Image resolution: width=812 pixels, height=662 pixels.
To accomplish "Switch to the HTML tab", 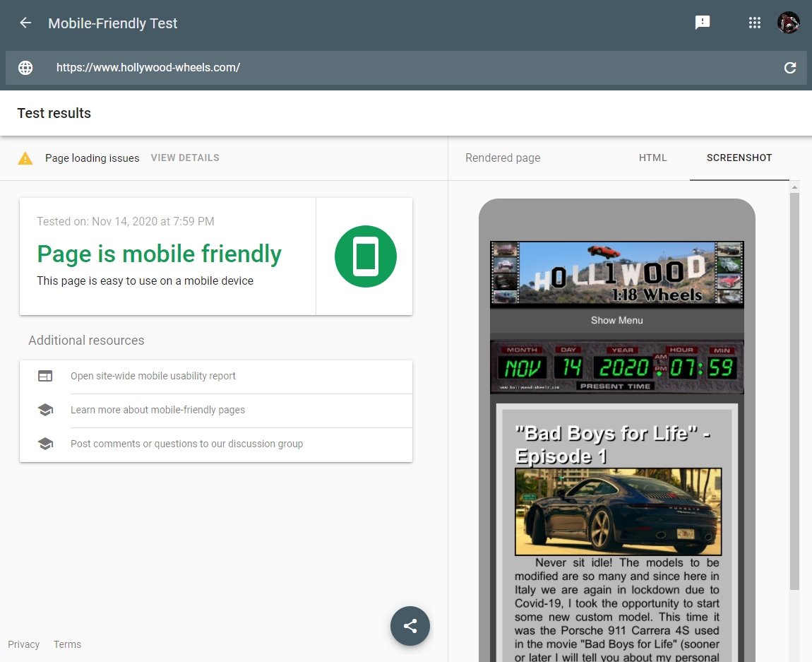I will point(652,158).
